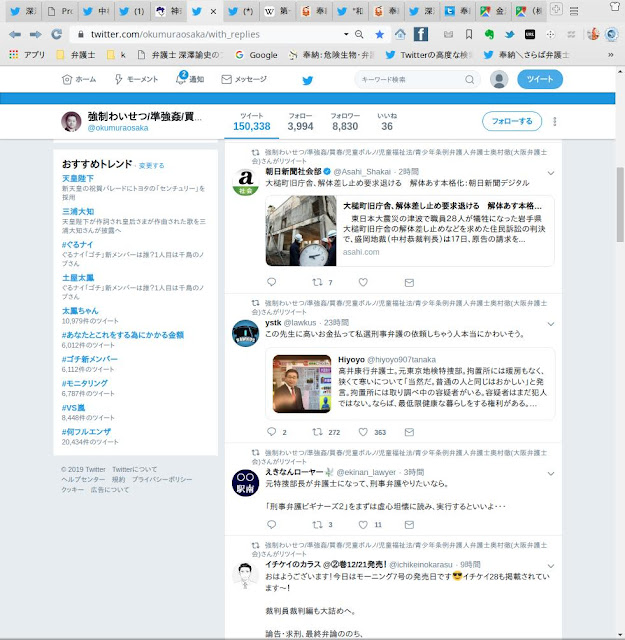Viewport: 625px width, 640px height.
Task: Open @okumuraosaka handle link
Action: pos(118,128)
